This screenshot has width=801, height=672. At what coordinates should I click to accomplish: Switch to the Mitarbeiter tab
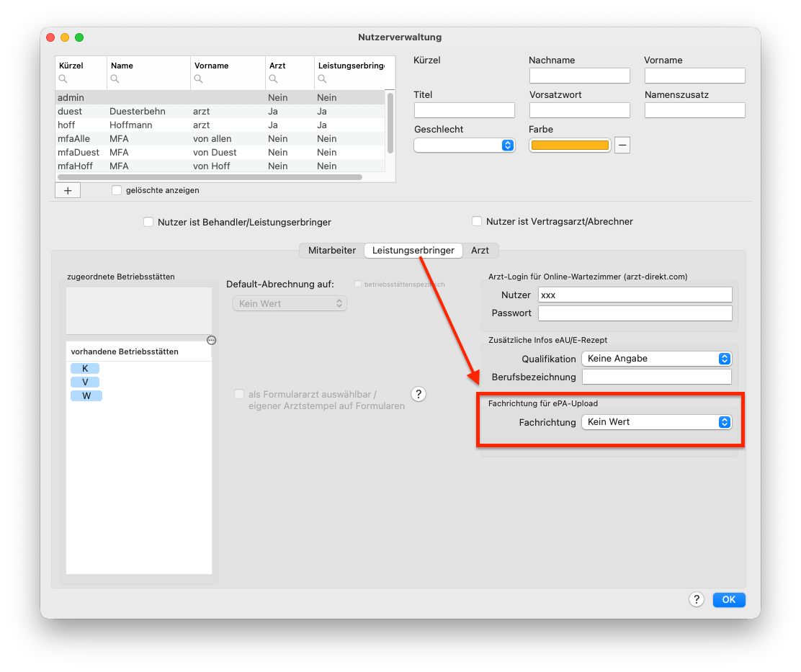click(332, 250)
